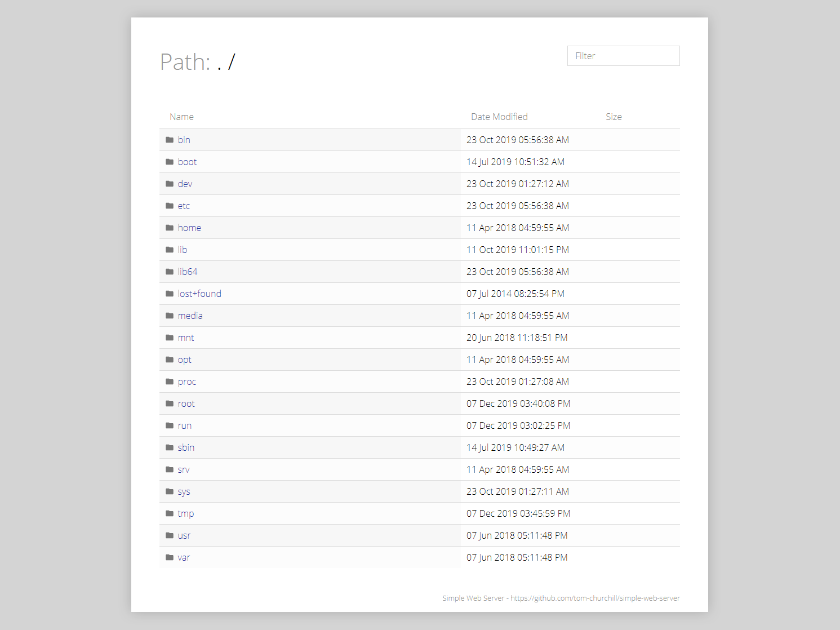The height and width of the screenshot is (630, 840).
Task: Sort by the Date Modified header
Action: 499,117
